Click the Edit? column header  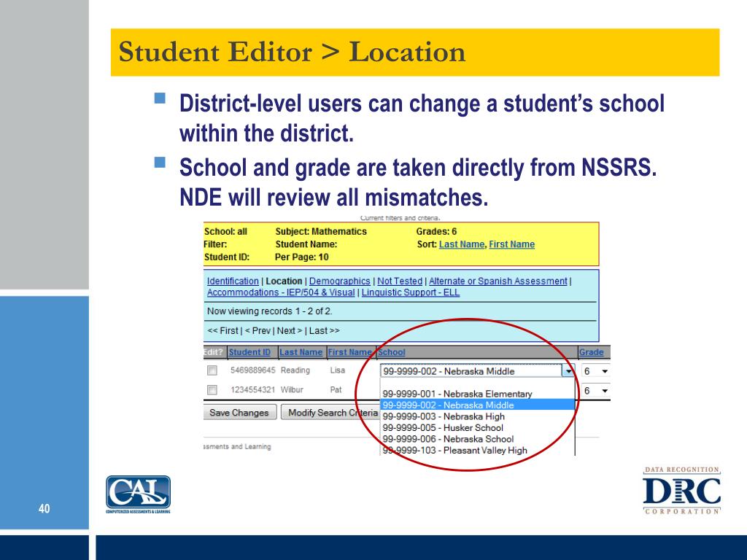point(214,352)
